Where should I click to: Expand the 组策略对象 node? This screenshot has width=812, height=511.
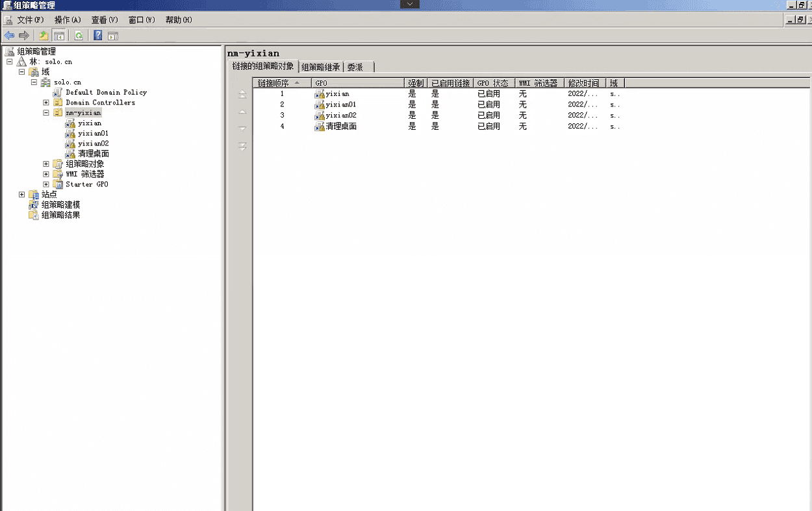click(x=46, y=164)
